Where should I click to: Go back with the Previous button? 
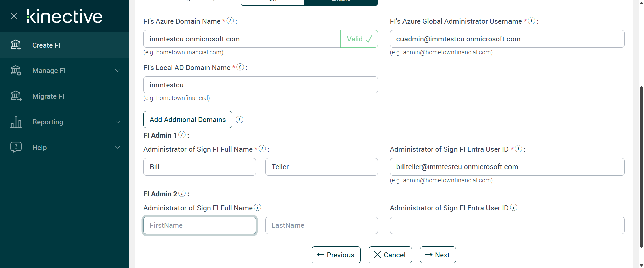pos(336,255)
